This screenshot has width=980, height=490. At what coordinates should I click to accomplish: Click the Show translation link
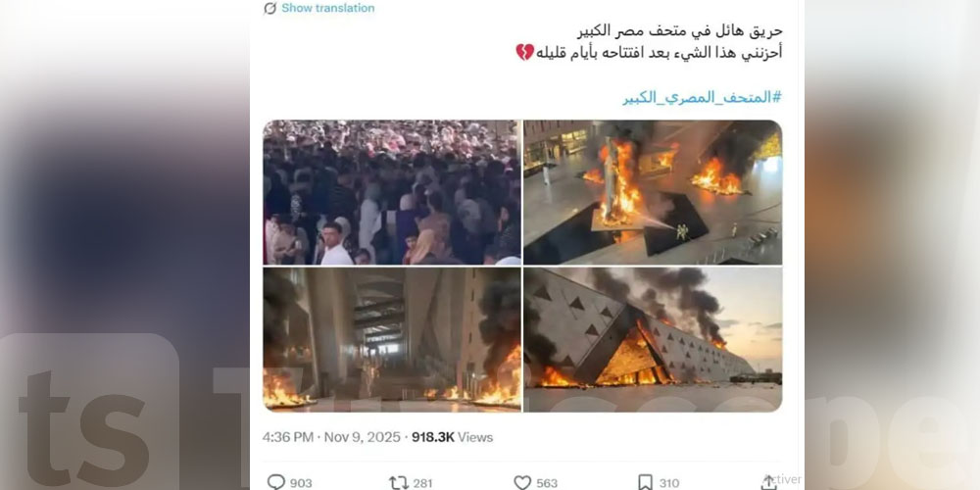328,8
